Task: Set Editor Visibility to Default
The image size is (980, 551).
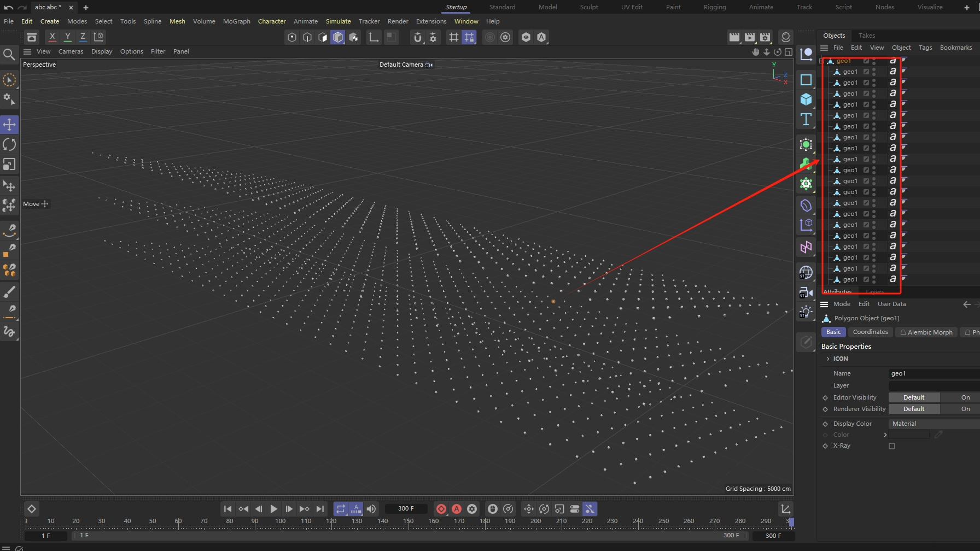Action: (x=914, y=397)
